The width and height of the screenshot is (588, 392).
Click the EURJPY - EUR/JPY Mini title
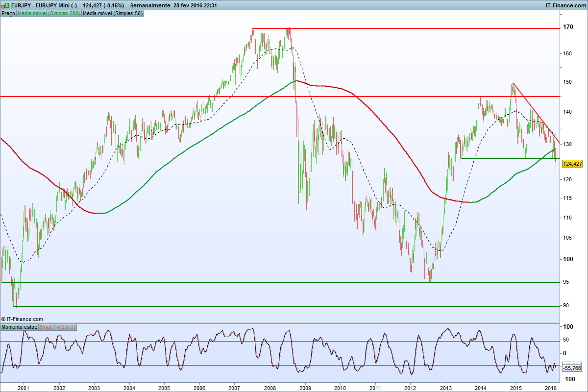(44, 5)
